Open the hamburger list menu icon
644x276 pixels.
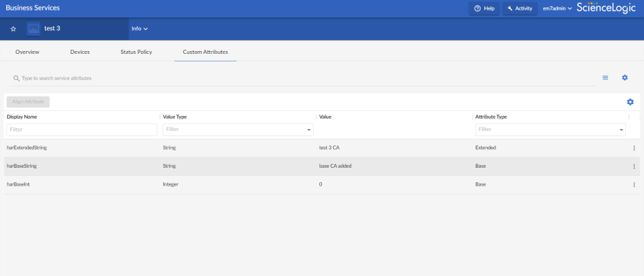point(605,78)
